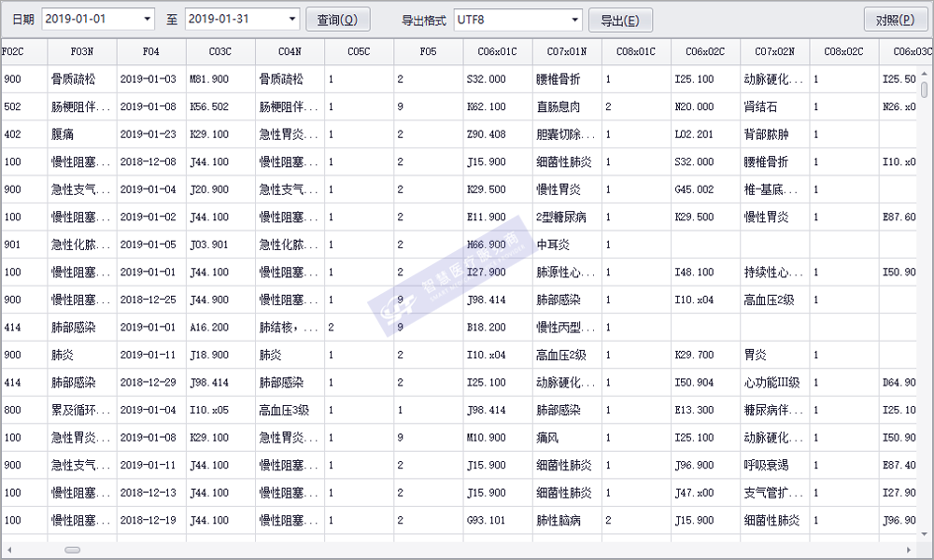Select the C04N column header

(x=290, y=52)
